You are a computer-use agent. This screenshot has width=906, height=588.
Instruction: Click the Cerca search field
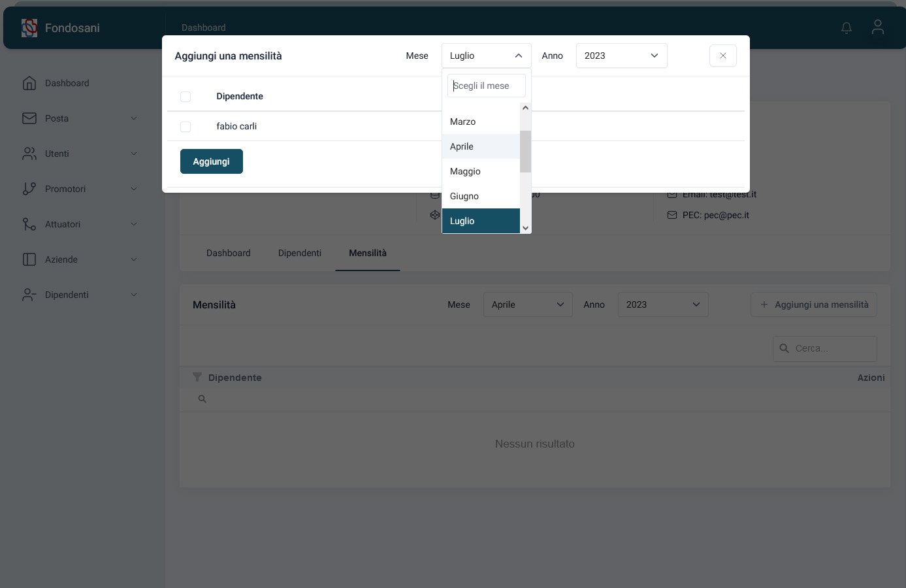[x=824, y=348]
